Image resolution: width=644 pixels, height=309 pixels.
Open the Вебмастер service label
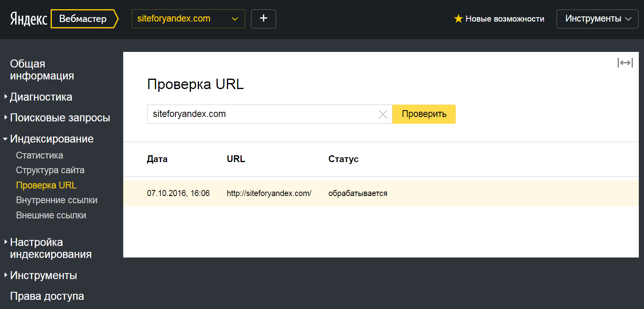[x=83, y=19]
